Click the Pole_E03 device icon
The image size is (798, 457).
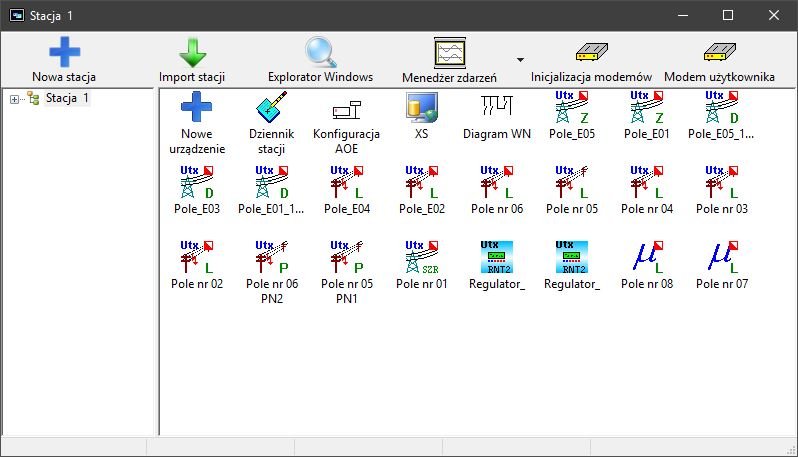pyautogui.click(x=197, y=183)
